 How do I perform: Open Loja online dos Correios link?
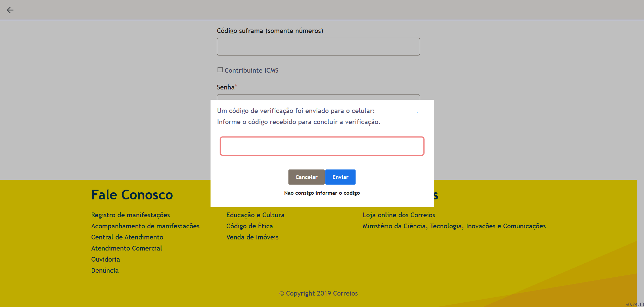[399, 215]
